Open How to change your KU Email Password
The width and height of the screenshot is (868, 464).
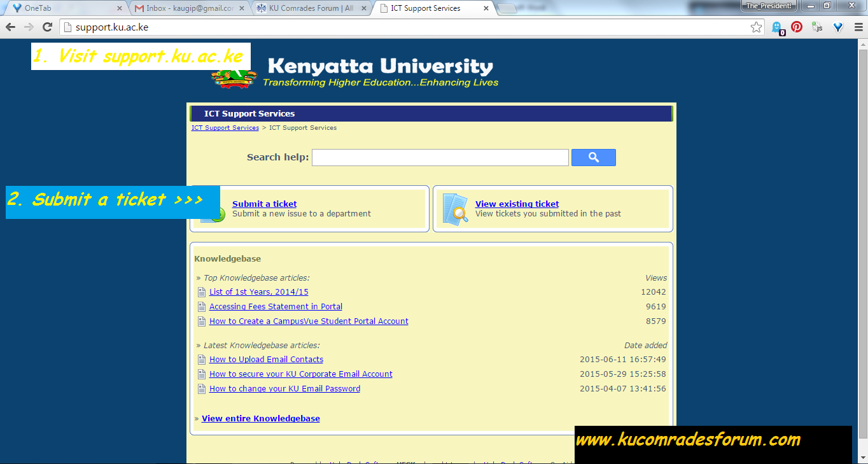(284, 389)
